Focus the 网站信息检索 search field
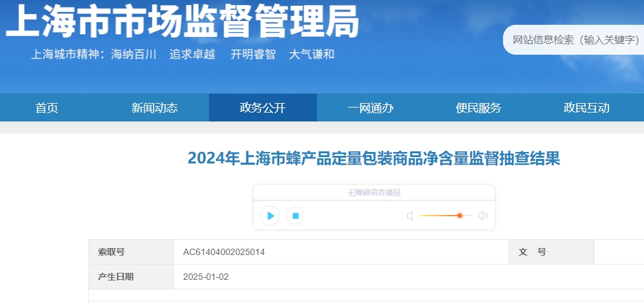The width and height of the screenshot is (644, 304). pyautogui.click(x=575, y=40)
